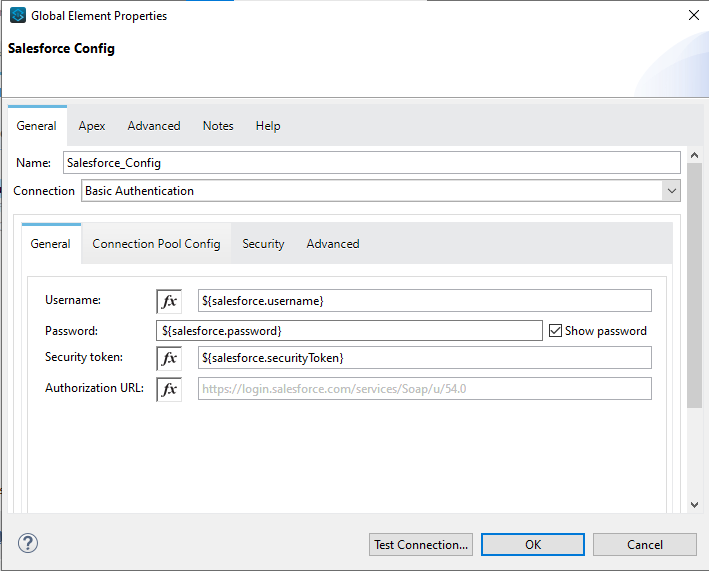This screenshot has height=571, width=709.
Task: Open help via the question mark icon
Action: pyautogui.click(x=28, y=543)
